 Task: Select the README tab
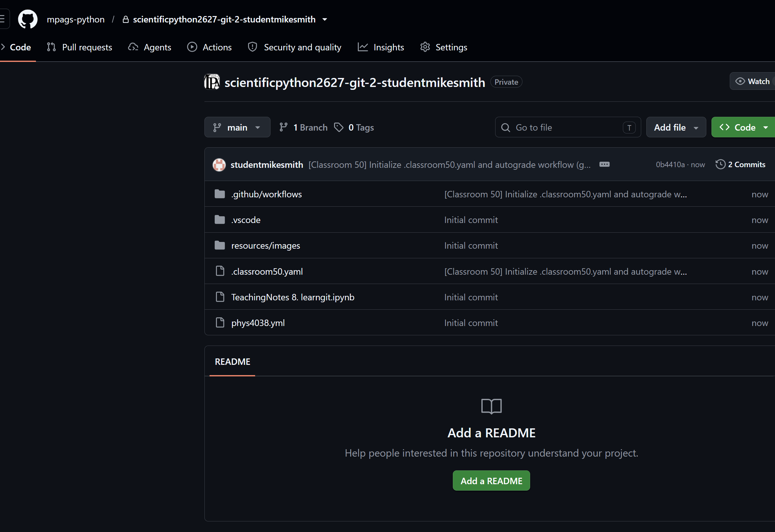[x=232, y=362]
